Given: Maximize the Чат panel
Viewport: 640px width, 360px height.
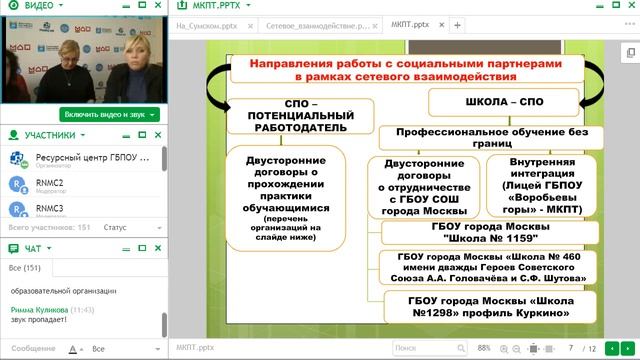Looking at the screenshot, I should (142, 248).
